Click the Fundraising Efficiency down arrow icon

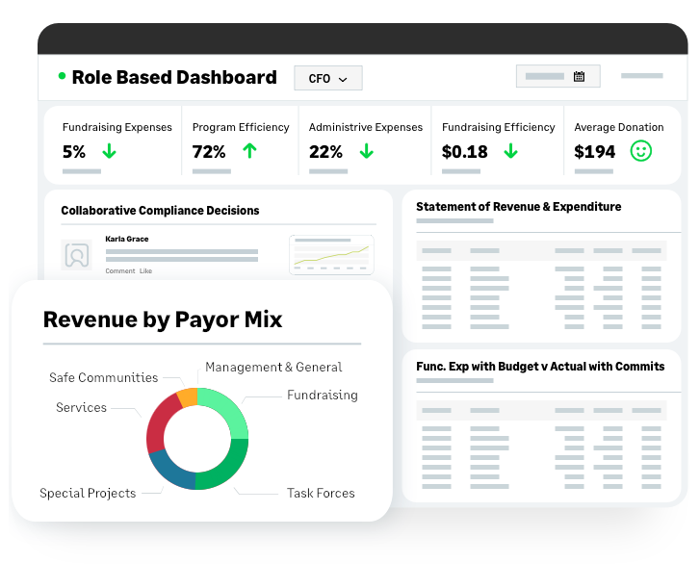510,151
